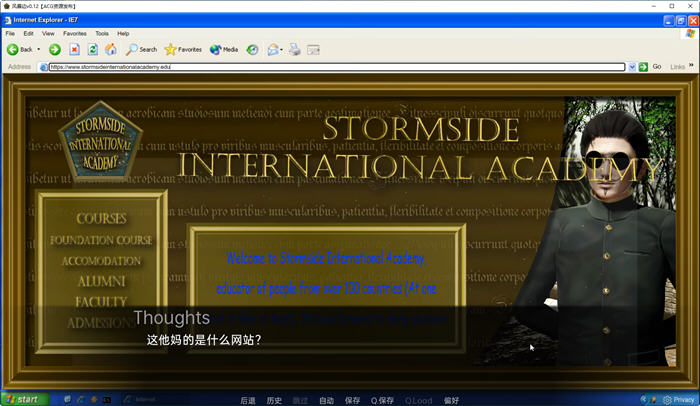Open the Windows start button

pos(24,399)
